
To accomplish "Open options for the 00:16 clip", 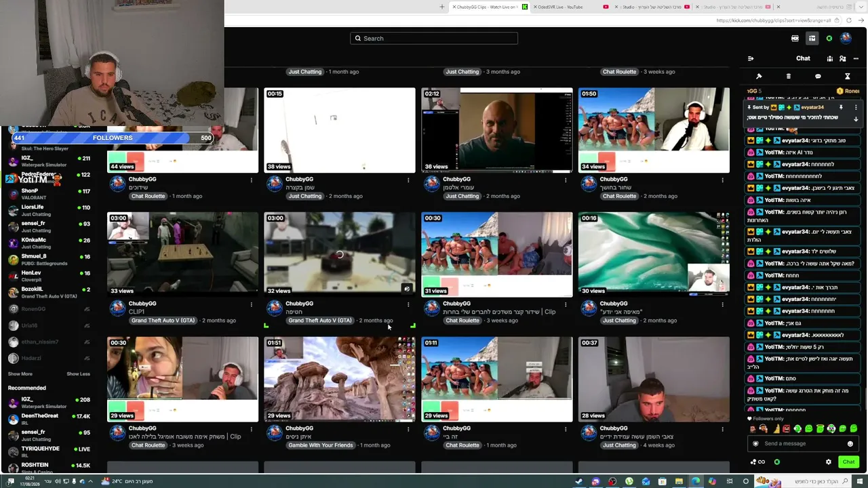I will pos(723,305).
